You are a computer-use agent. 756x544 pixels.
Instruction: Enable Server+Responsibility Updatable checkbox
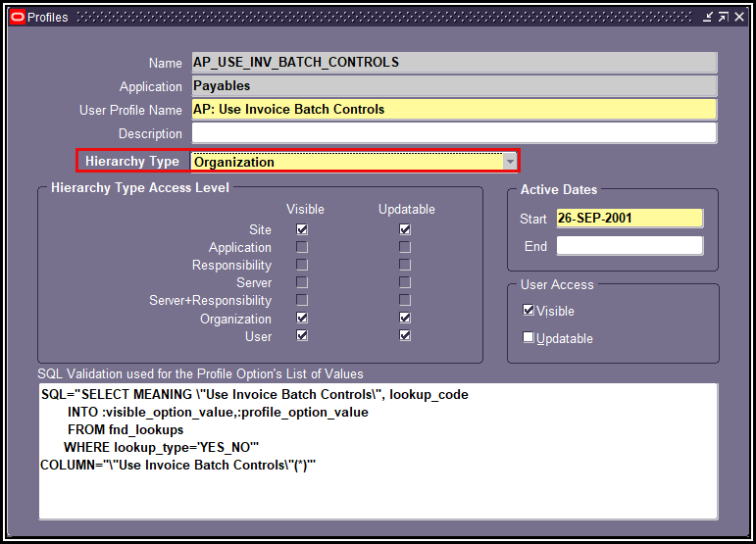(x=405, y=300)
